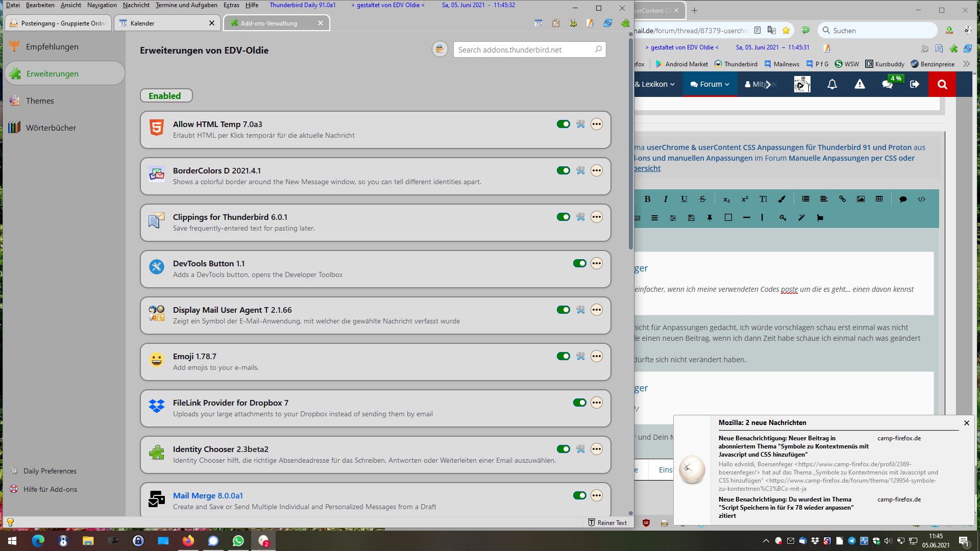Image resolution: width=980 pixels, height=551 pixels.
Task: Open more options menu for Mail Merge
Action: click(597, 495)
